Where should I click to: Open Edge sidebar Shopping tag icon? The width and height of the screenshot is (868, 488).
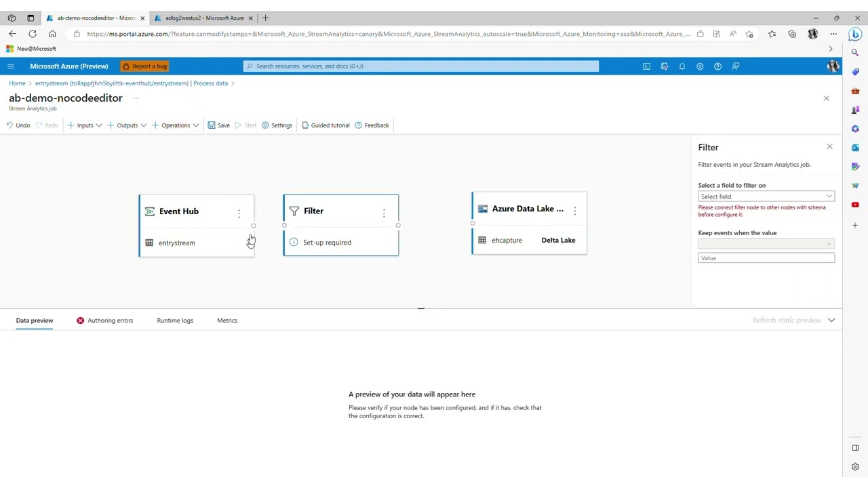[855, 72]
